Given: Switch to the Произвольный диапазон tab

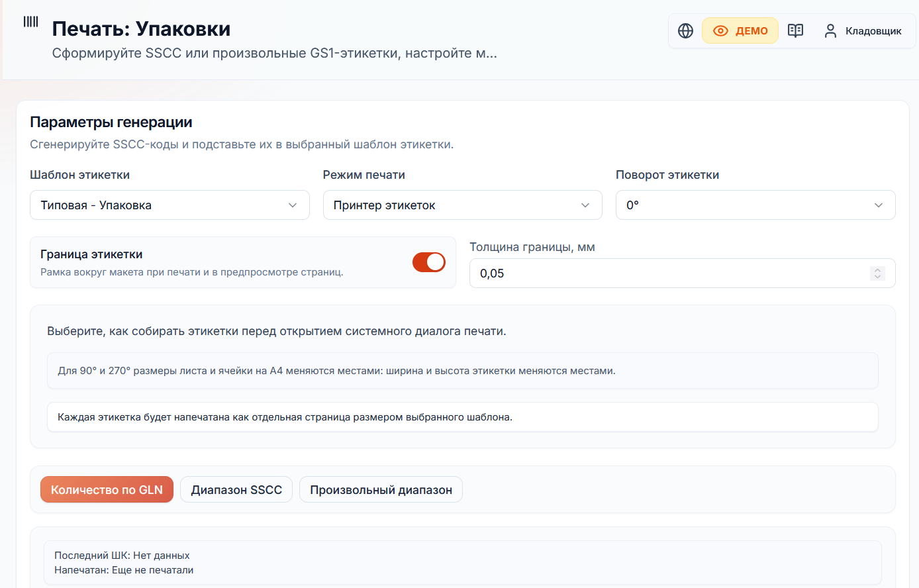Looking at the screenshot, I should pos(381,490).
